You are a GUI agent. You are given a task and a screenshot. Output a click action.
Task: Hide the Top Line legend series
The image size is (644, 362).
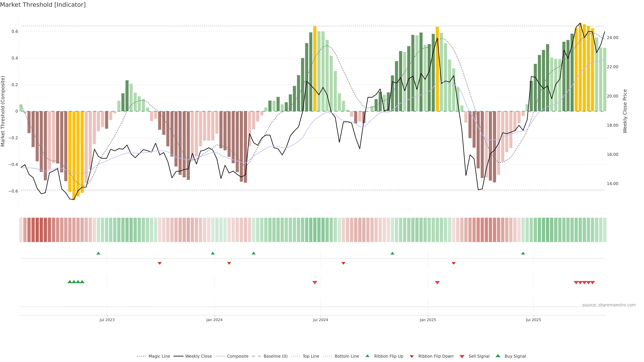(x=311, y=356)
